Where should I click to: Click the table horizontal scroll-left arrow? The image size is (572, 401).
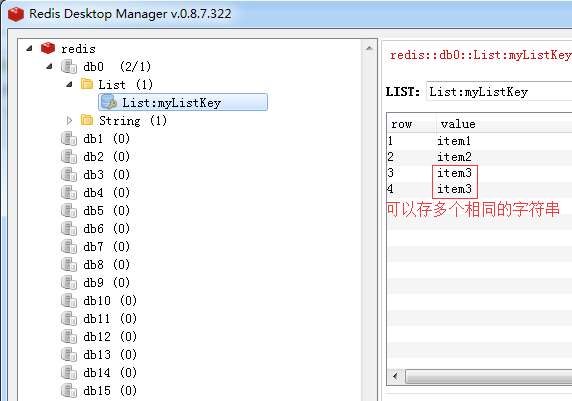(395, 376)
